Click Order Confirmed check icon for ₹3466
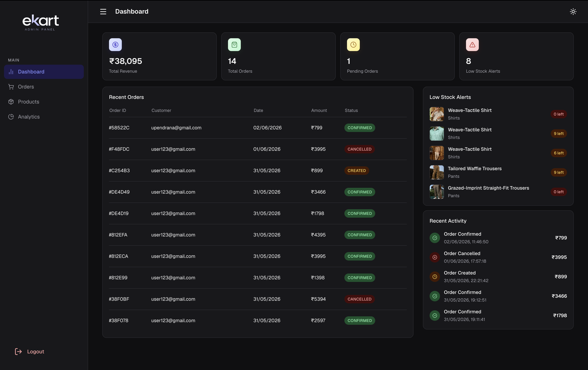The width and height of the screenshot is (588, 370). [x=435, y=296]
